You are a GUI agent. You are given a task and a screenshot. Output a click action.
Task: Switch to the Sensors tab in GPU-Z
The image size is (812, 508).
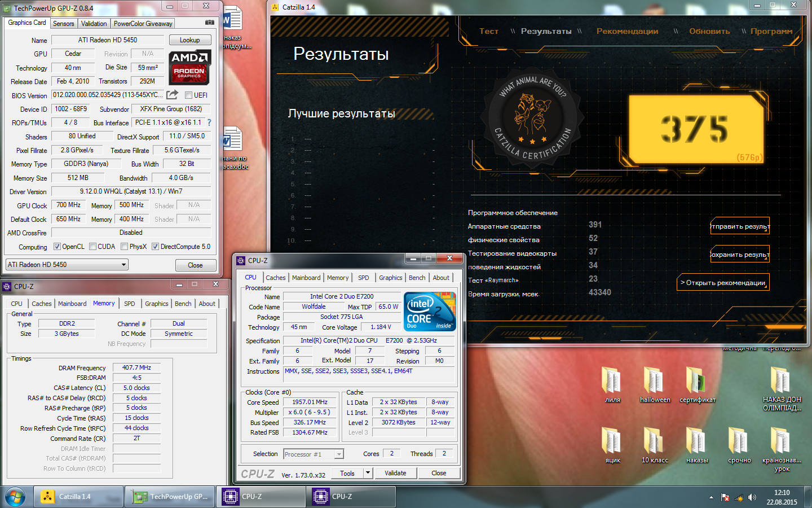(x=63, y=24)
